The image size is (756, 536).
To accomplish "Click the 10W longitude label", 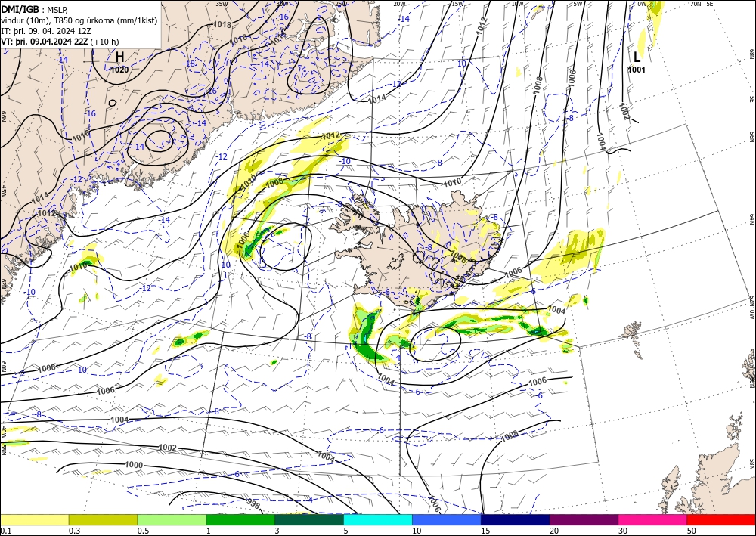I will tap(517, 4).
